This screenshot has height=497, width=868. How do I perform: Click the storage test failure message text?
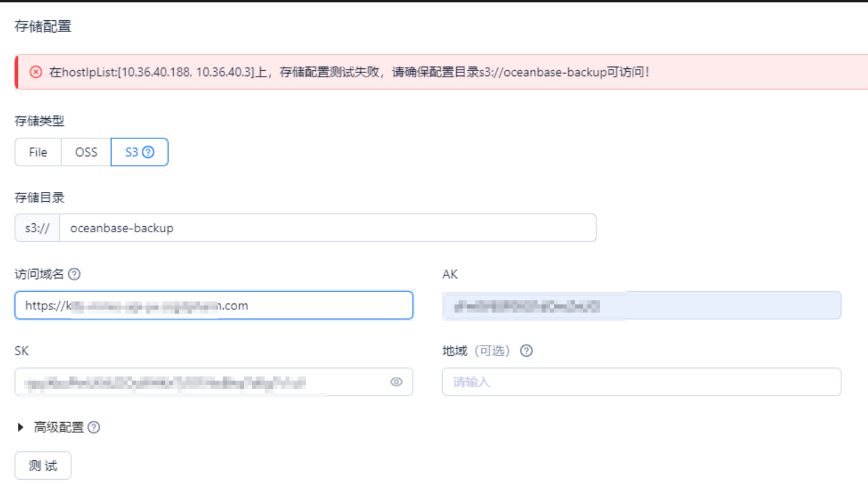(349, 72)
